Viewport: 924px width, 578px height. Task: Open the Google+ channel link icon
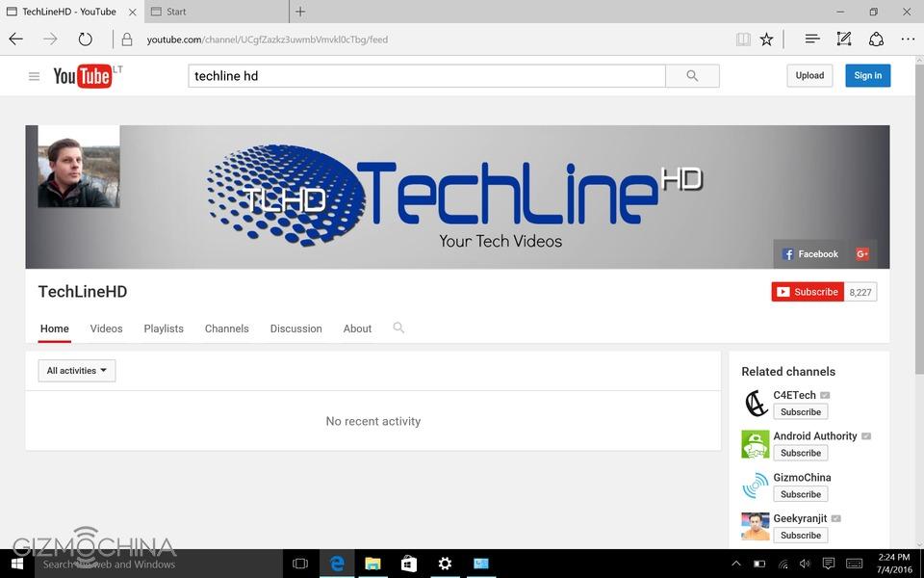click(x=862, y=254)
